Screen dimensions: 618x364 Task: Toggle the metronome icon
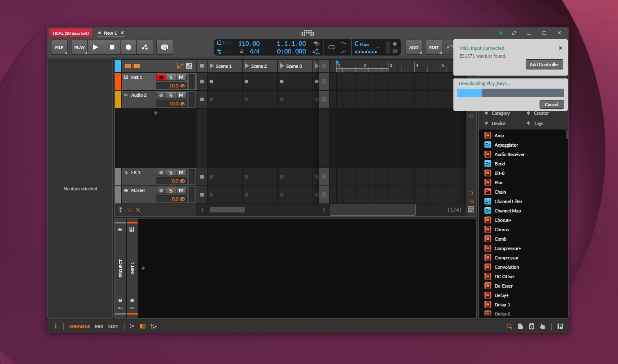click(x=242, y=51)
